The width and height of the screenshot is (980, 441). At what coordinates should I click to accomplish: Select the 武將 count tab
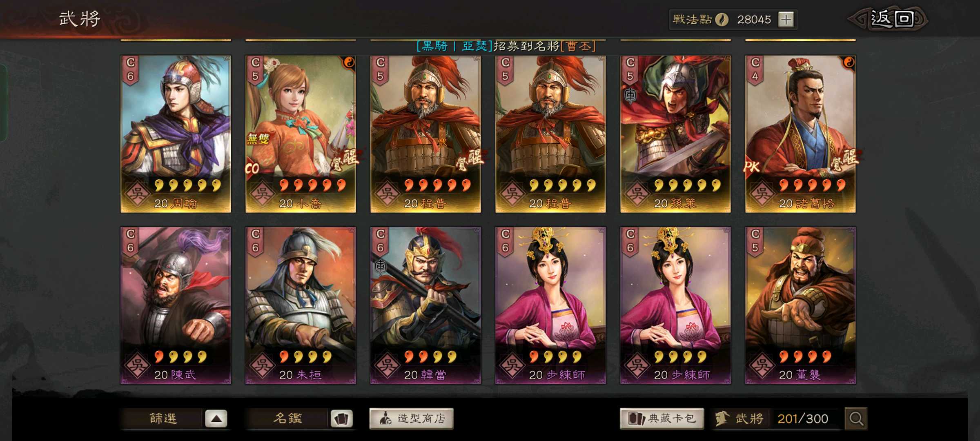[739, 419]
